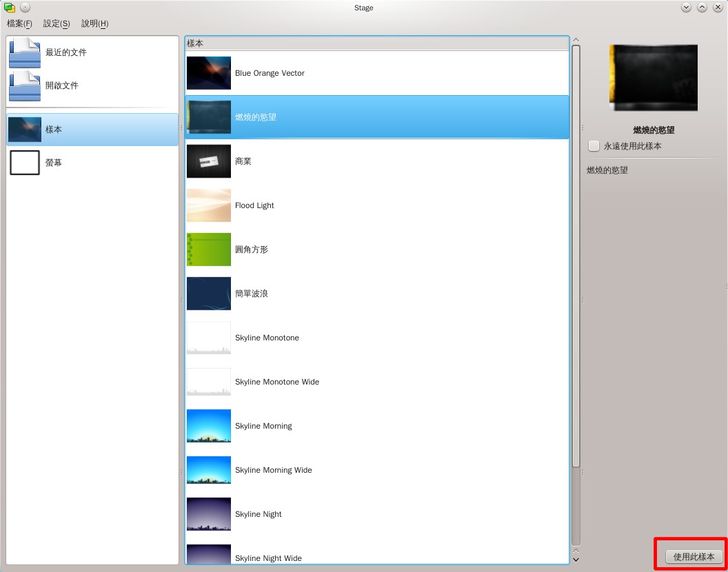Viewport: 728px width, 572px height.
Task: Close the Stage window
Action: point(718,8)
